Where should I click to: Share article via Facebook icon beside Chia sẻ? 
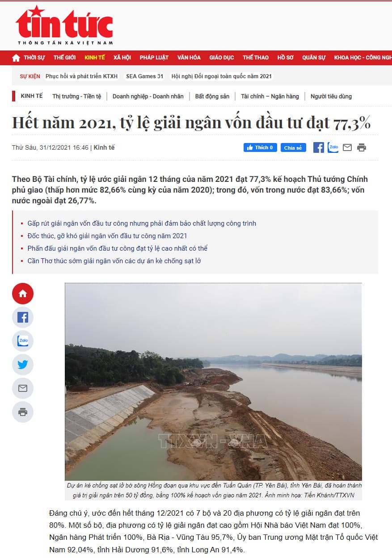(x=318, y=147)
